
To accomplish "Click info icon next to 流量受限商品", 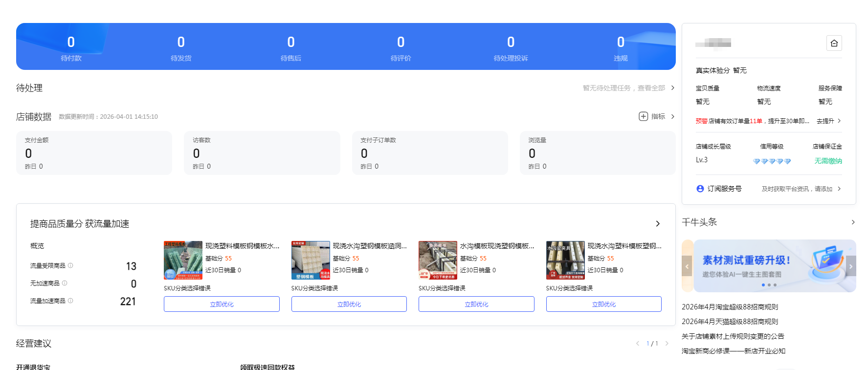I will [70, 265].
